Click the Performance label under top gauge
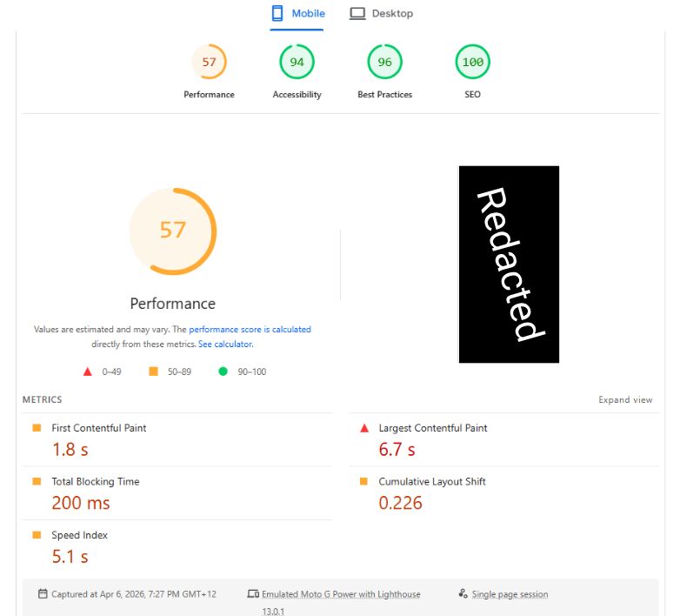This screenshot has width=680, height=616. coord(209,95)
